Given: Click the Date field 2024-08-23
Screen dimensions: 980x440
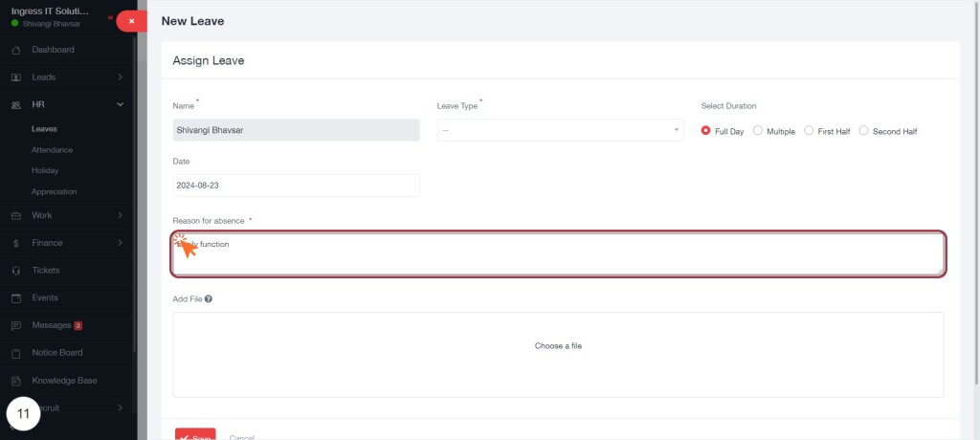Looking at the screenshot, I should click(x=297, y=186).
